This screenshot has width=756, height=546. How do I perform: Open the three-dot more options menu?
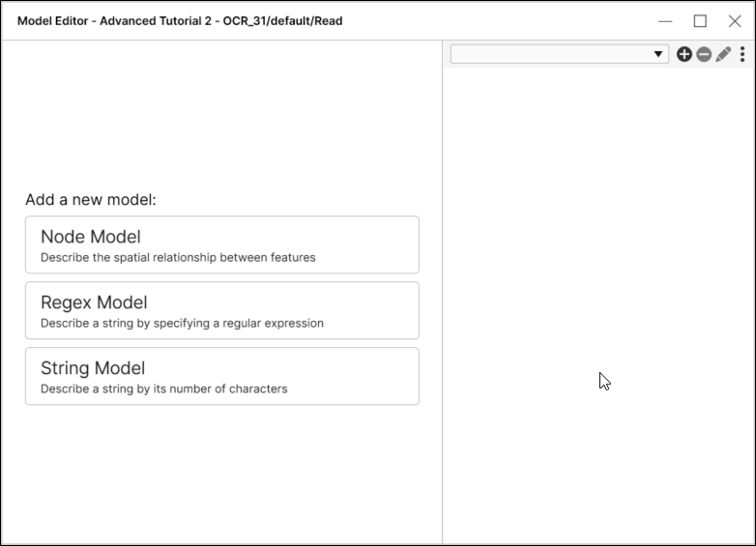click(x=742, y=55)
